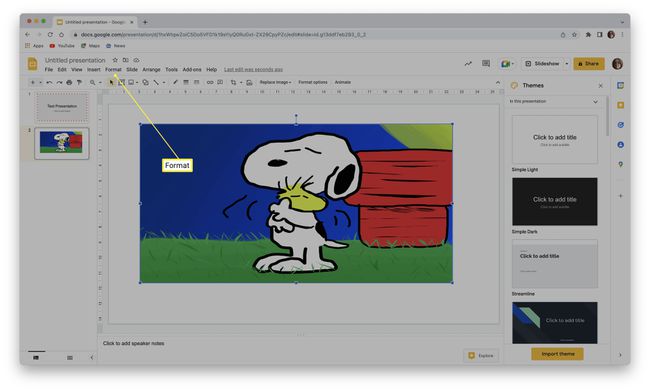Open the Edit menu

coord(62,70)
